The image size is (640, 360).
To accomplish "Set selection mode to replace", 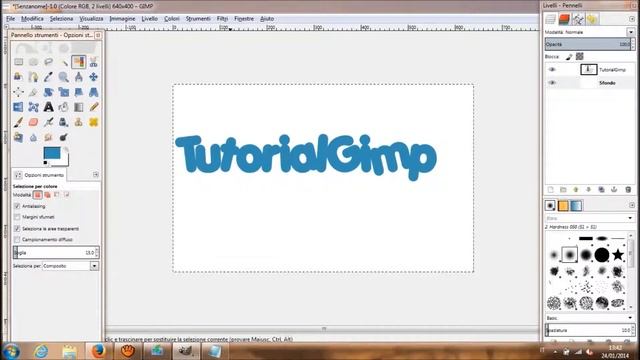I will [38, 195].
